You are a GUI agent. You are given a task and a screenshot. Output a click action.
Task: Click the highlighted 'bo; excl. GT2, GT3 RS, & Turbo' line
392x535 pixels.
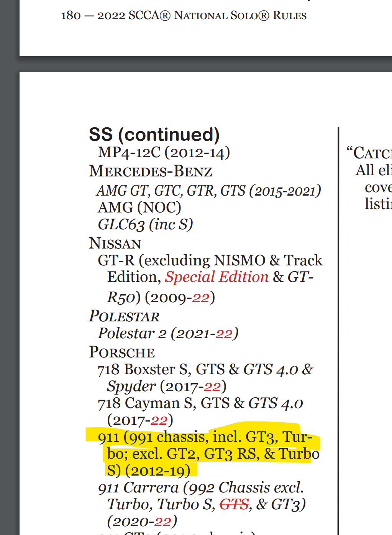pos(213,454)
